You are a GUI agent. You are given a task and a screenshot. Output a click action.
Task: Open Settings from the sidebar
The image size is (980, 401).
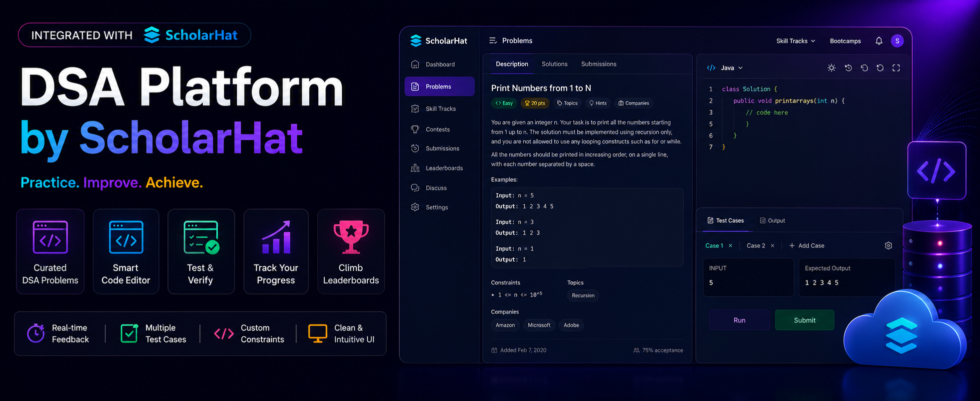tap(429, 207)
